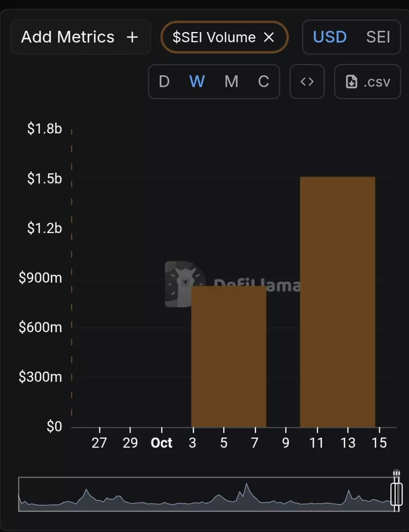Click the $1.8b y-axis label
This screenshot has height=532, width=409.
tap(44, 129)
